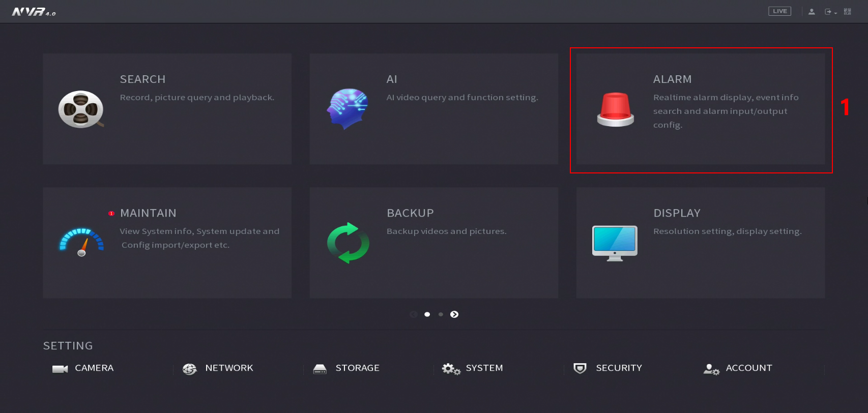Screen dimensions: 868x413
Task: Click the green Backup arrows icon
Action: pos(348,243)
